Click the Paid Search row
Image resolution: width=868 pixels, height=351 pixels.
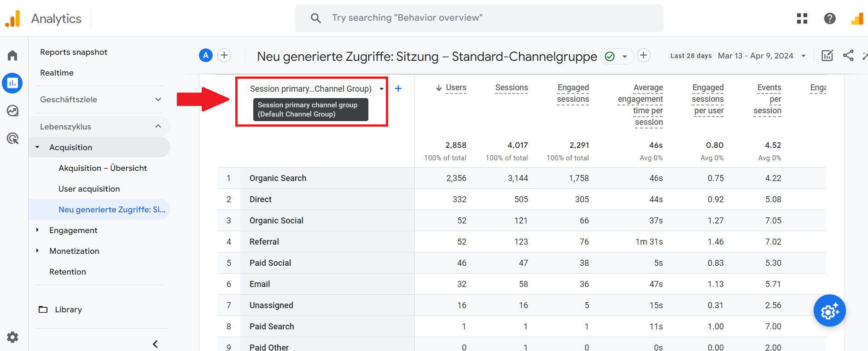pyautogui.click(x=521, y=327)
